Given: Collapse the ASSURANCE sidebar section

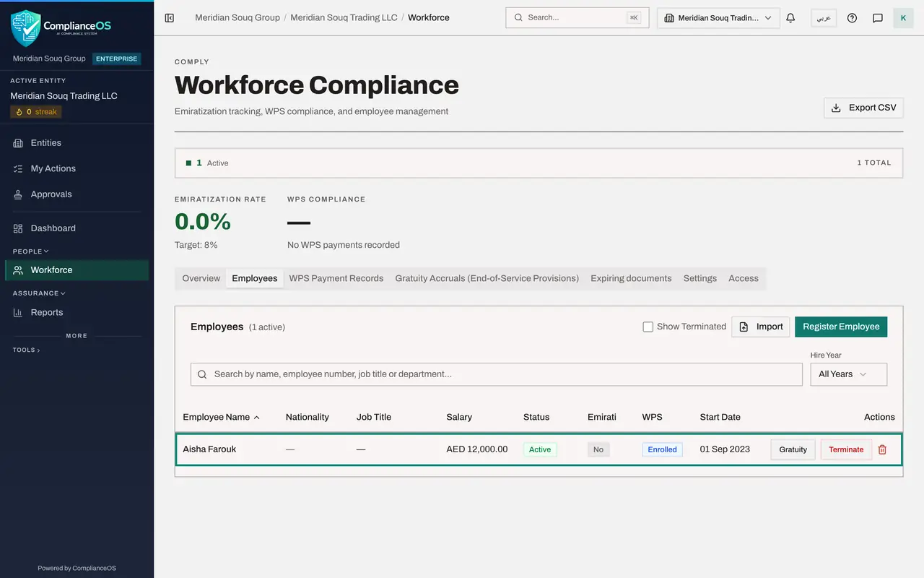Looking at the screenshot, I should point(39,293).
